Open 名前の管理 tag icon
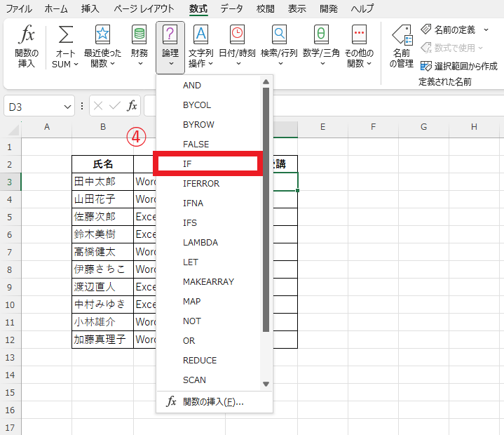504x435 pixels. [402, 35]
